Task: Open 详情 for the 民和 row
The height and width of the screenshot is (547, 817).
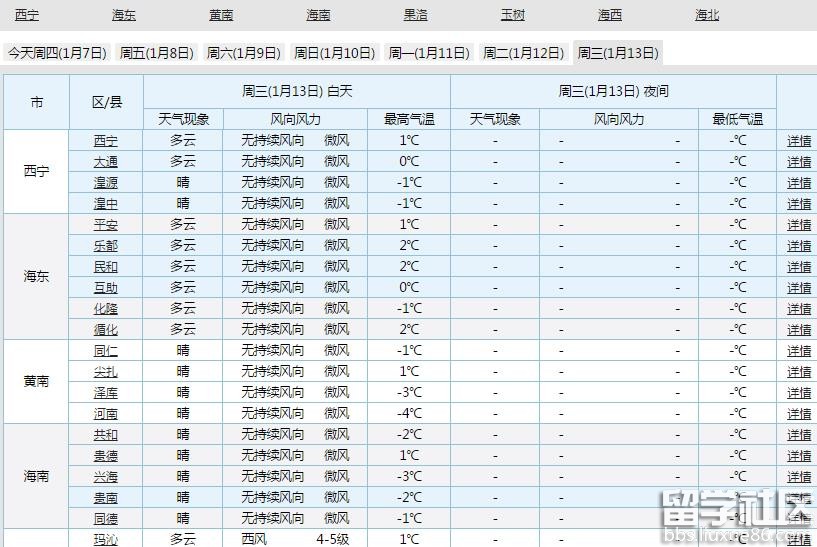Action: pos(798,267)
